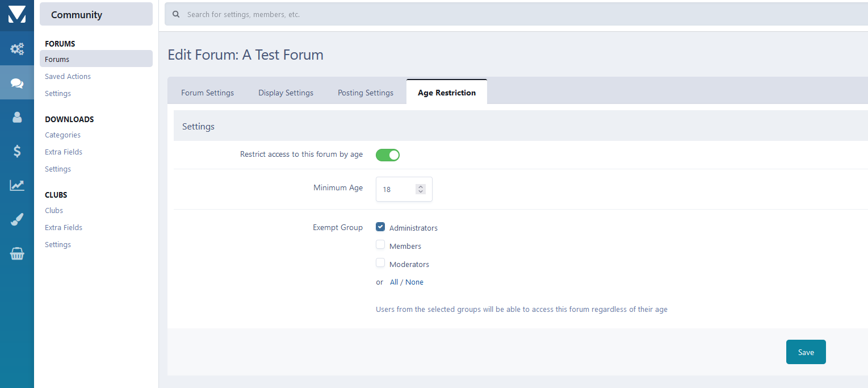Open the System gears icon in sidebar
The width and height of the screenshot is (868, 388).
[17, 49]
